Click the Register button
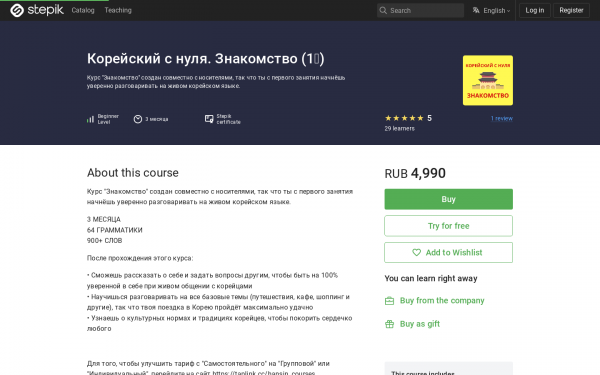Viewport: 600px width, 375px height. tap(571, 10)
